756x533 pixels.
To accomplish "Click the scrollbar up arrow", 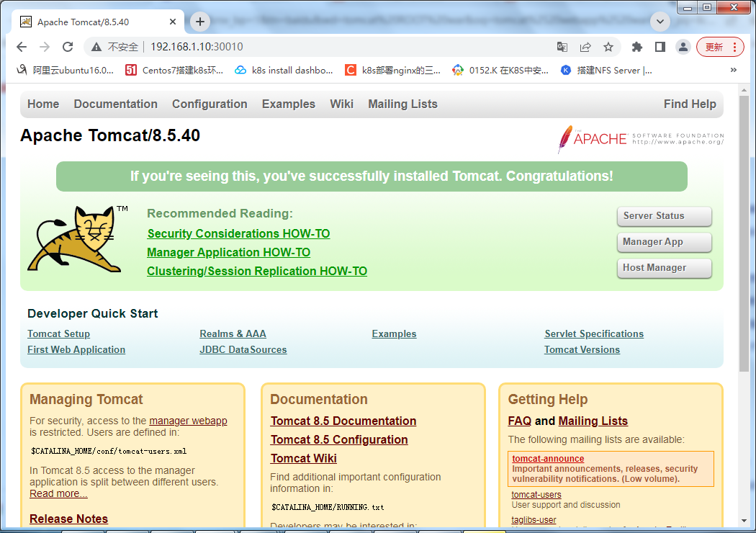I will coord(744,90).
